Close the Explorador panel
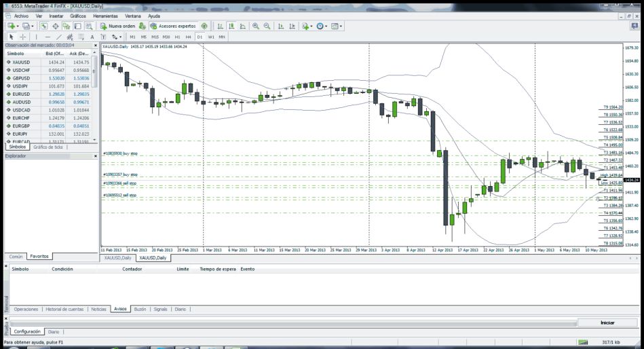The height and width of the screenshot is (349, 644). coord(95,156)
